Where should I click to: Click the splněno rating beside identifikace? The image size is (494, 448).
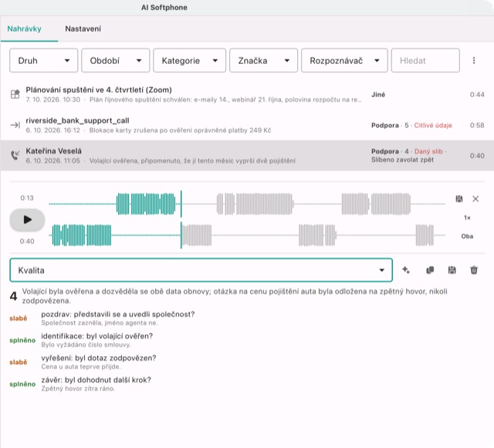point(22,340)
